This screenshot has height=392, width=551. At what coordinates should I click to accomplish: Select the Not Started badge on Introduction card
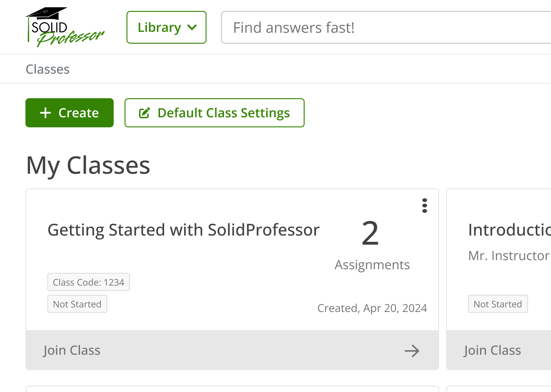[x=498, y=304]
